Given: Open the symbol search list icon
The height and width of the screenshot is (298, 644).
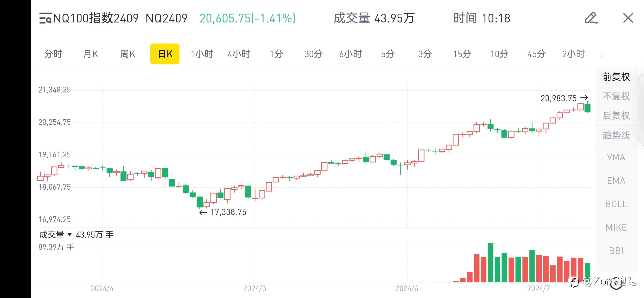Looking at the screenshot, I should (45, 18).
